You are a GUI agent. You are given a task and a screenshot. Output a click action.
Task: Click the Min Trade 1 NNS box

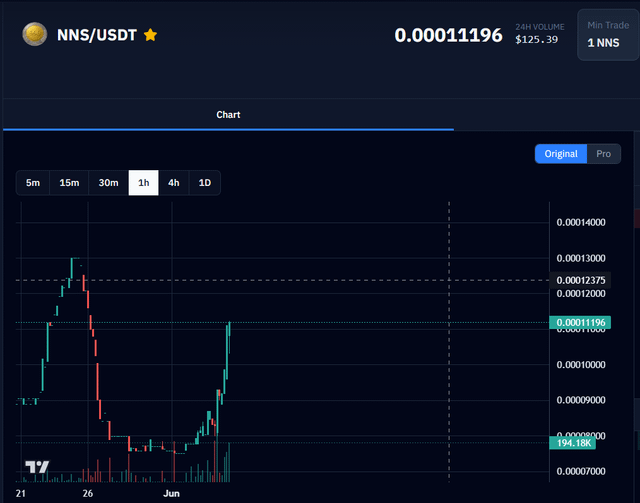pyautogui.click(x=608, y=35)
